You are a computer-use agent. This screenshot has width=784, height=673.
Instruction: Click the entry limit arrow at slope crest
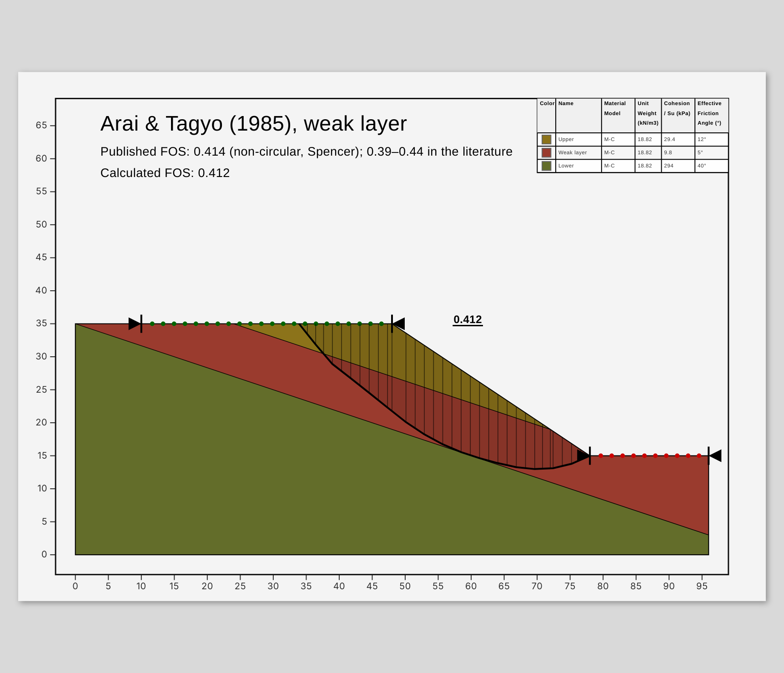[398, 324]
